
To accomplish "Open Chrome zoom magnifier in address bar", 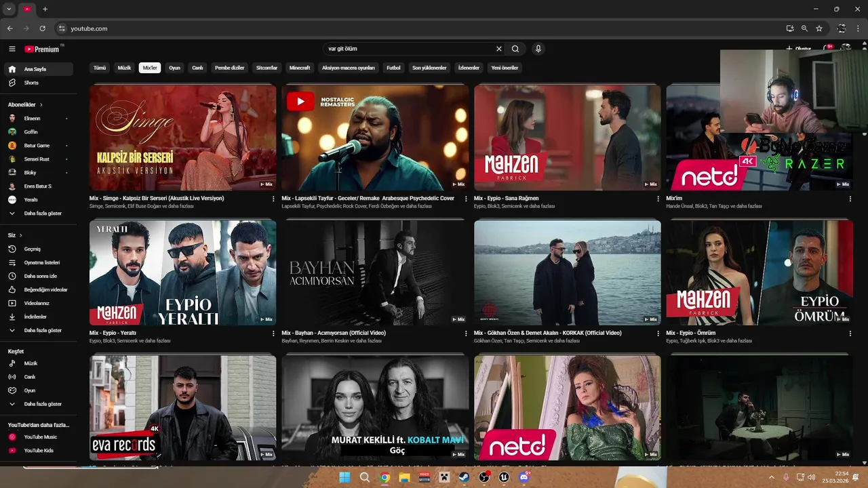I will click(804, 28).
